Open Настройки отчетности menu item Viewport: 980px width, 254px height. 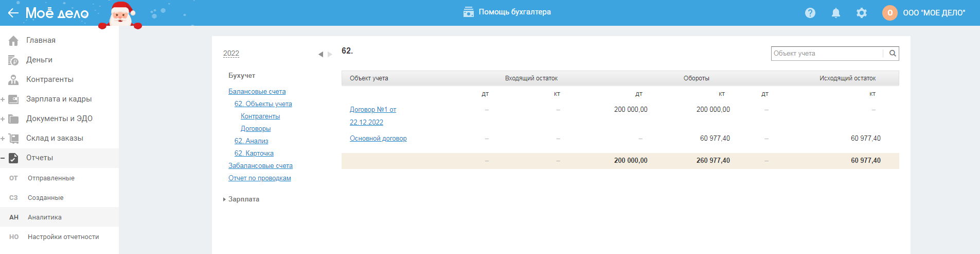pyautogui.click(x=63, y=237)
